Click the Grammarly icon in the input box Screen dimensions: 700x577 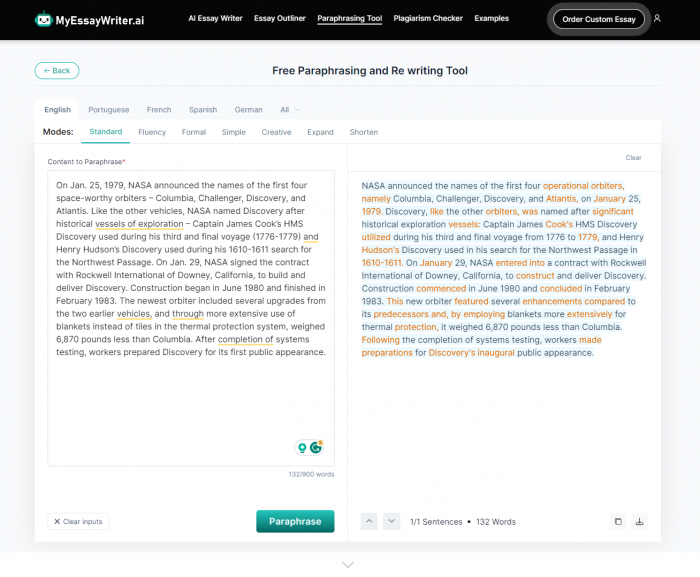[x=316, y=447]
